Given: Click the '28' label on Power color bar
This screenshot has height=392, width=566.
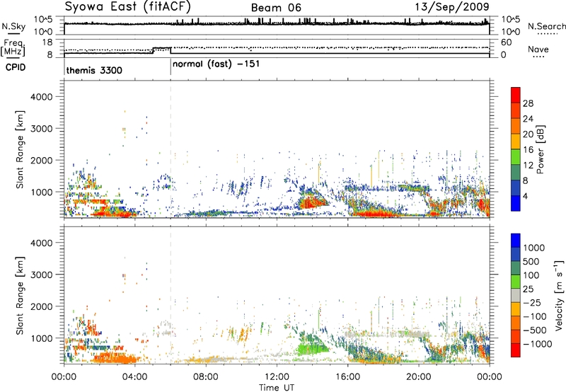Looking at the screenshot, I should point(528,103).
